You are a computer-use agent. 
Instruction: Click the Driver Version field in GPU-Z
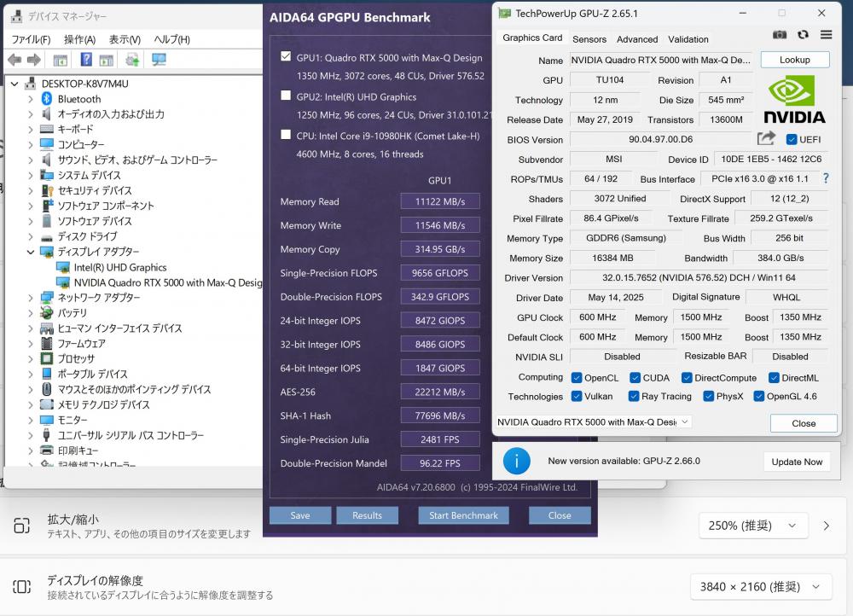(x=699, y=277)
